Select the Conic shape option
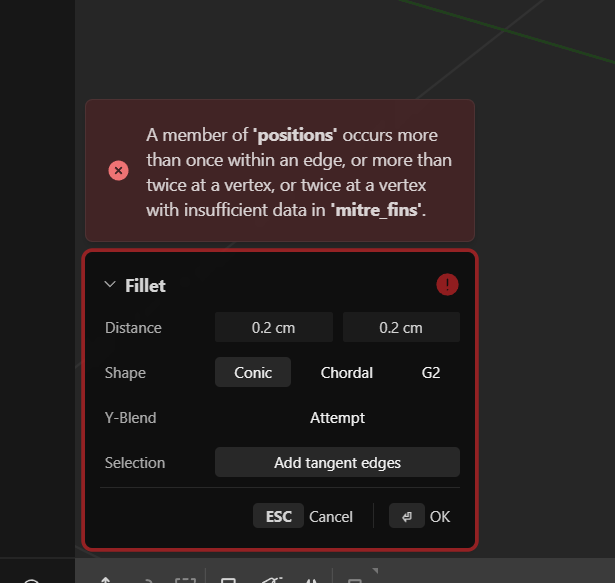Image resolution: width=615 pixels, height=583 pixels. pos(253,372)
